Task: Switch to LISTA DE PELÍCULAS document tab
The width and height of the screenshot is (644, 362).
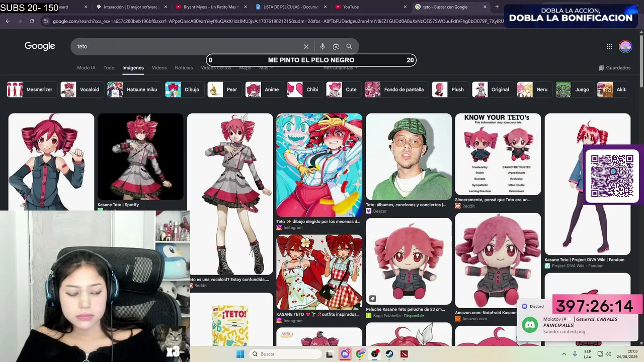Action: [x=291, y=7]
